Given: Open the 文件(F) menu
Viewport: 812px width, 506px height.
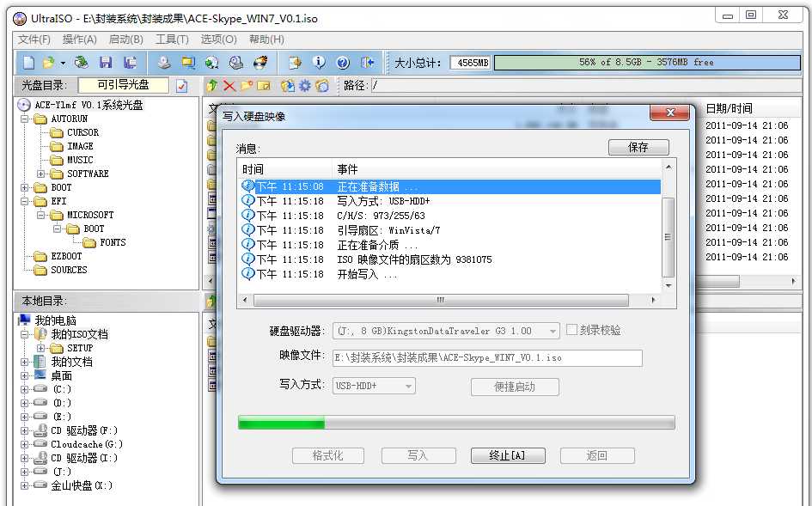Looking at the screenshot, I should coord(34,40).
